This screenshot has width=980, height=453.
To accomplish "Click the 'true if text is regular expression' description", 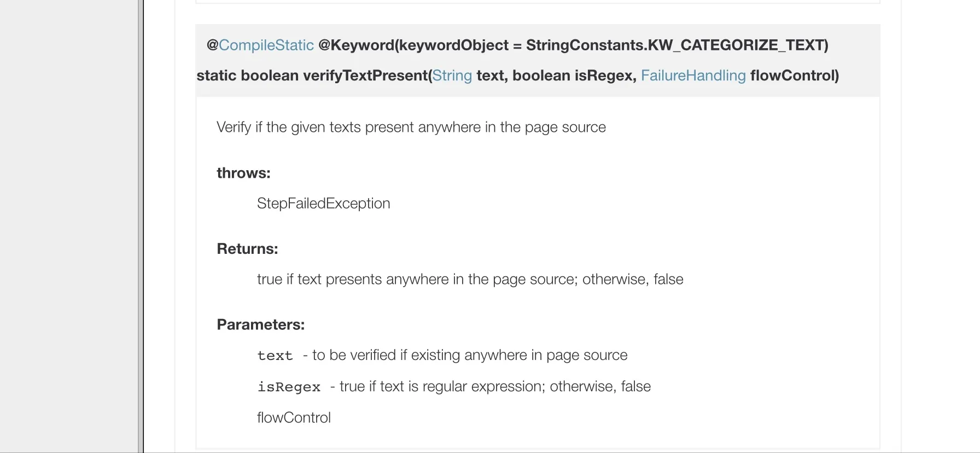I will [x=495, y=387].
